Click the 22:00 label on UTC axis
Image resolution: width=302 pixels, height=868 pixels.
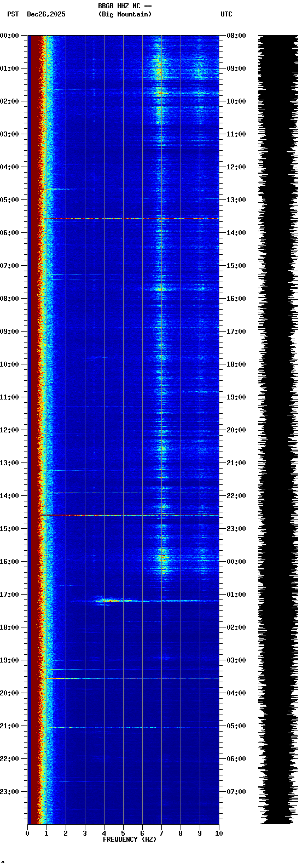[236, 496]
